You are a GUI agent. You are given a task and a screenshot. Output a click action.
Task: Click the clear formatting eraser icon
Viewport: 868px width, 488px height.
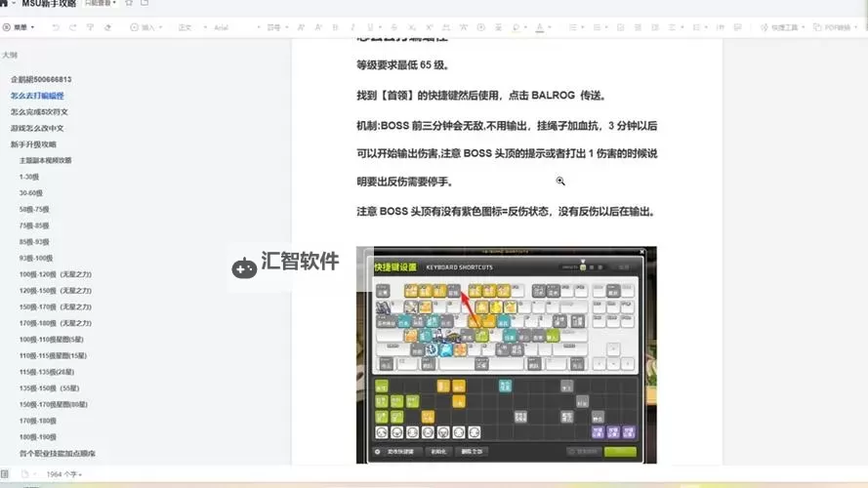pyautogui.click(x=107, y=27)
